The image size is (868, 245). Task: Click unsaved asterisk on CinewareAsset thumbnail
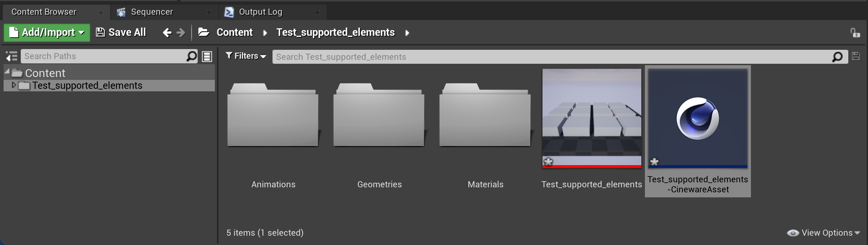654,162
